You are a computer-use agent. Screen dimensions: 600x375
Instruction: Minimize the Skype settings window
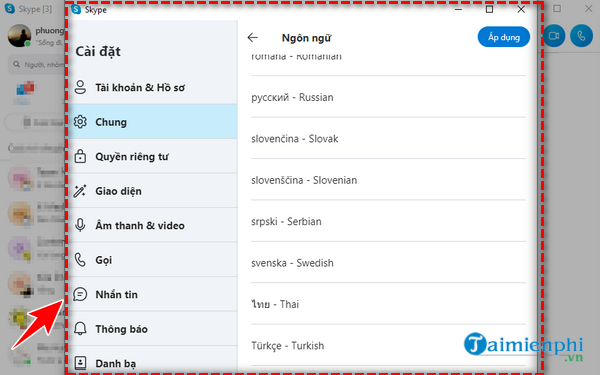coord(458,9)
